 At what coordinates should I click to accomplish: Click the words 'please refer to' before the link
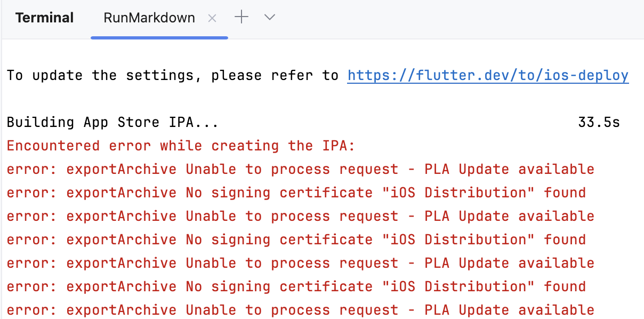275,76
